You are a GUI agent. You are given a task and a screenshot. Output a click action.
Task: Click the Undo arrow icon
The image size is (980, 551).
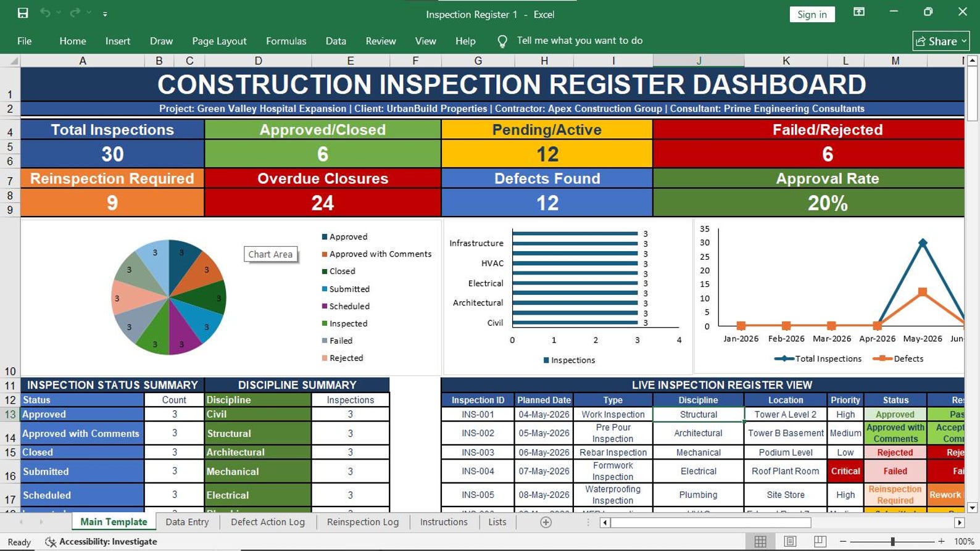pyautogui.click(x=45, y=13)
